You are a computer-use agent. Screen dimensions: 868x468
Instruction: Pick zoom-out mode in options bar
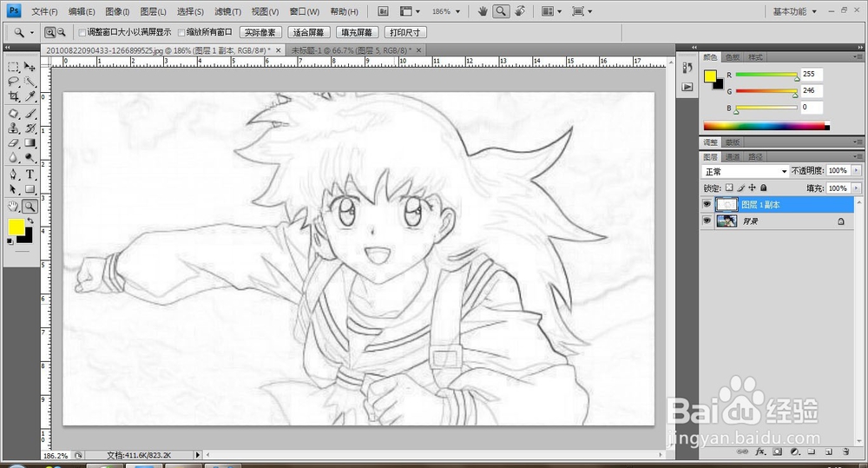pos(62,33)
